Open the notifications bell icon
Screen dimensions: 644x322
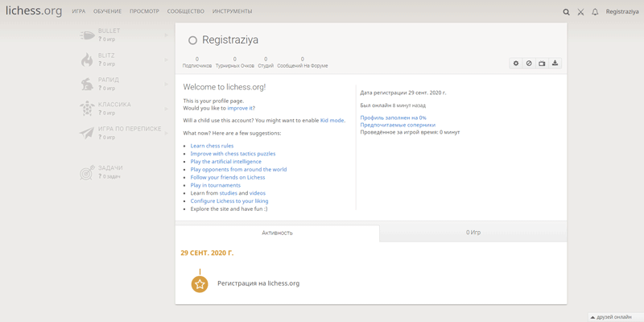pos(595,12)
